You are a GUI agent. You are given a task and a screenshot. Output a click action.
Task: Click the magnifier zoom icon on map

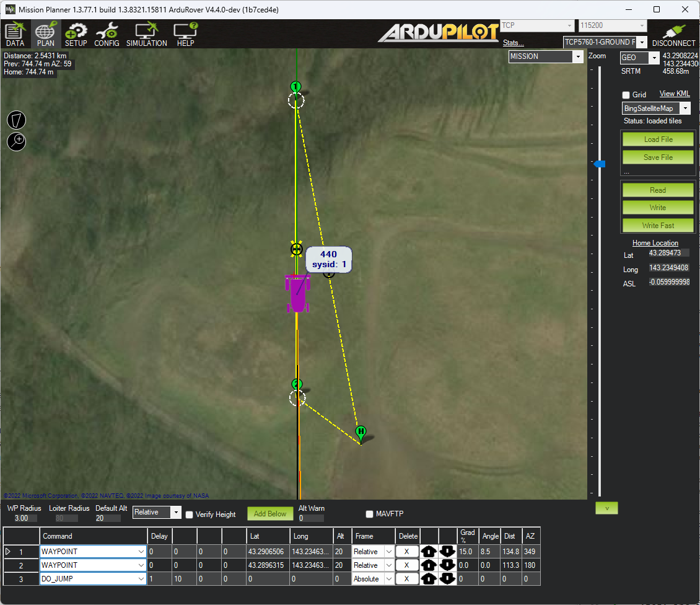click(17, 141)
